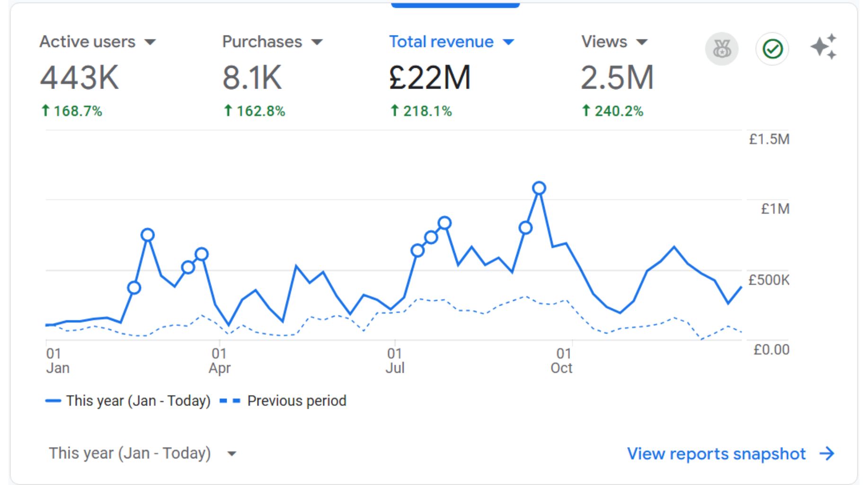Open the Purchases metric dropdown arrow
Image resolution: width=868 pixels, height=485 pixels.
click(x=317, y=42)
